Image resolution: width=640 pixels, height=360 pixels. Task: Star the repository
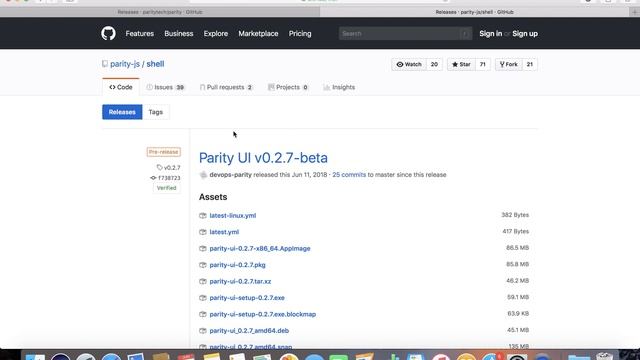click(x=461, y=64)
